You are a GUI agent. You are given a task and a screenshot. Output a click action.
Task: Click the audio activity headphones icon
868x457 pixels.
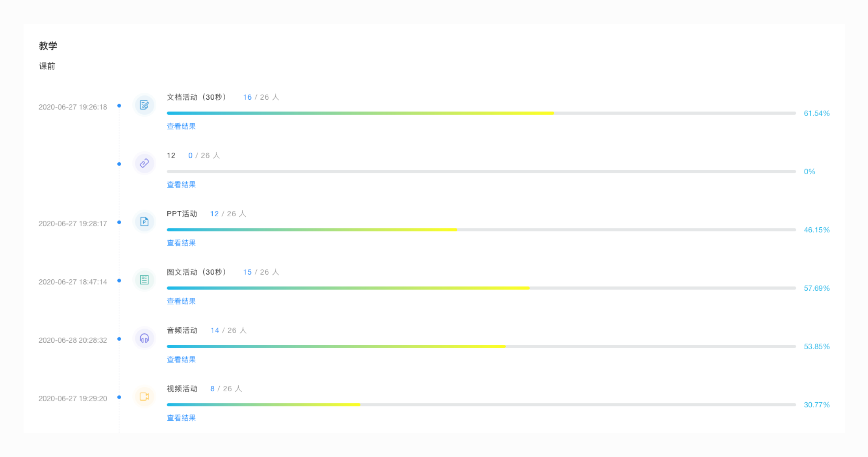click(x=144, y=338)
